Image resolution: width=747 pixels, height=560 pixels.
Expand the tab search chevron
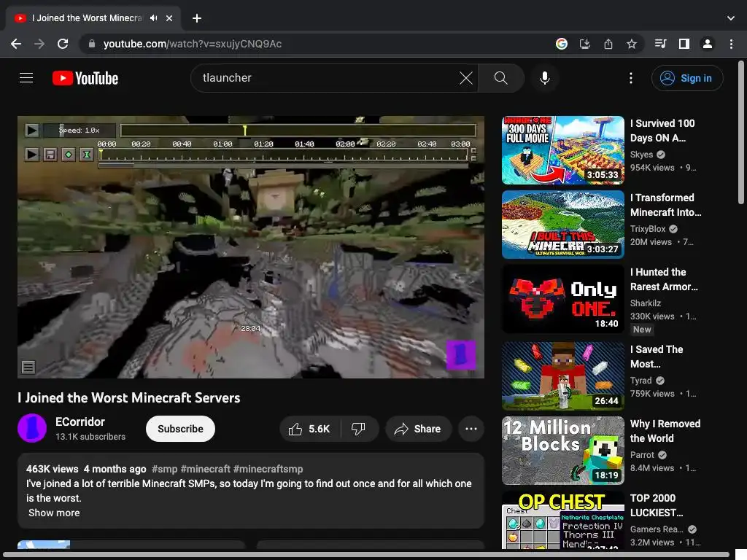click(731, 18)
